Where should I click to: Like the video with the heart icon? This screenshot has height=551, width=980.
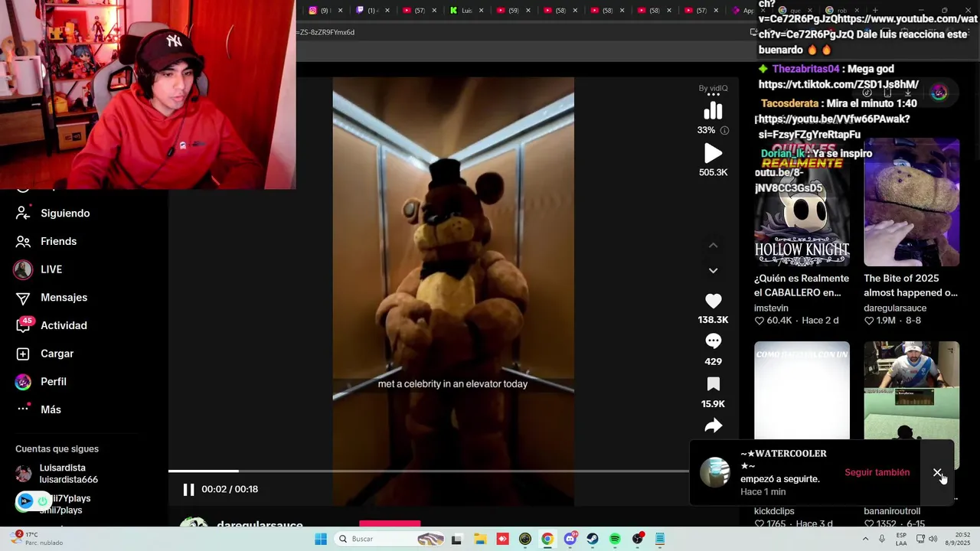[x=713, y=301]
